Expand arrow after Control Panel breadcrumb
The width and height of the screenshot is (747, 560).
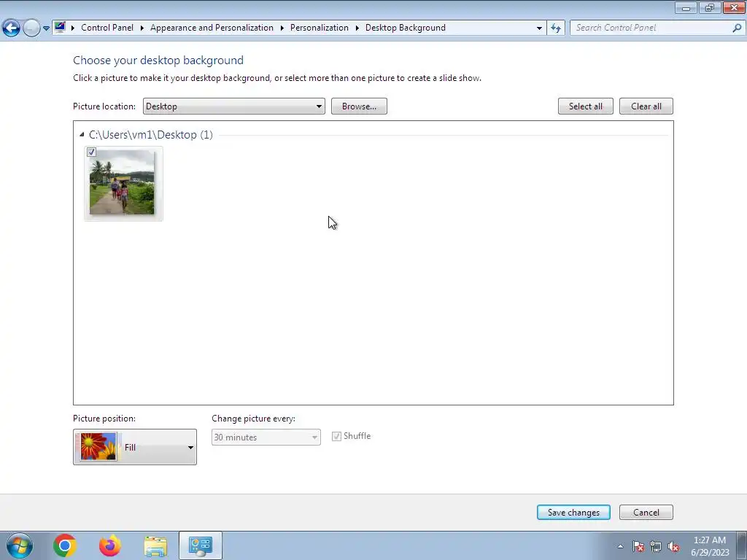pos(142,28)
